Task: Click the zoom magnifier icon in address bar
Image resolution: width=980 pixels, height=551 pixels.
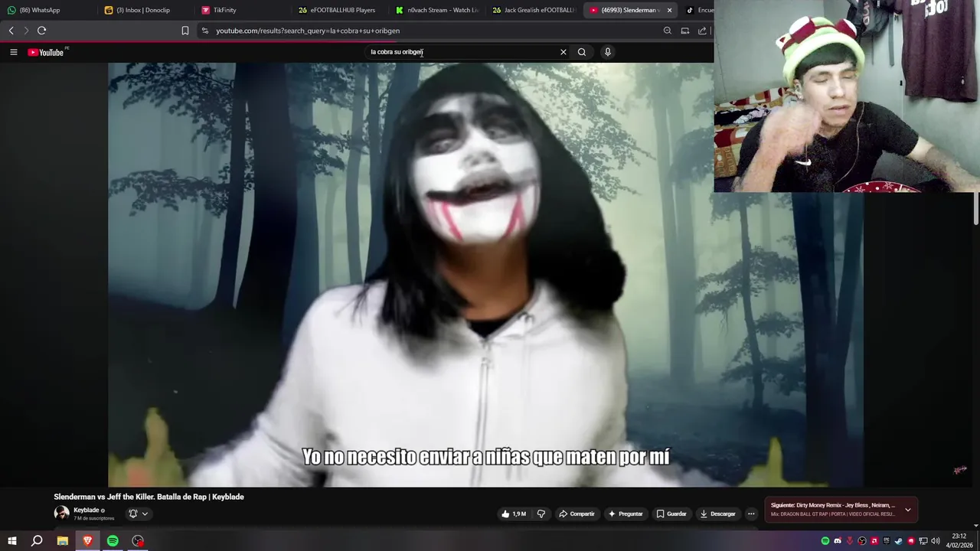Action: click(x=668, y=31)
